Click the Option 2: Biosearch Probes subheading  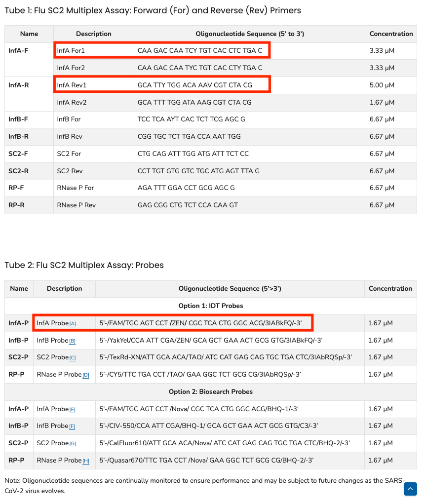coord(211,391)
